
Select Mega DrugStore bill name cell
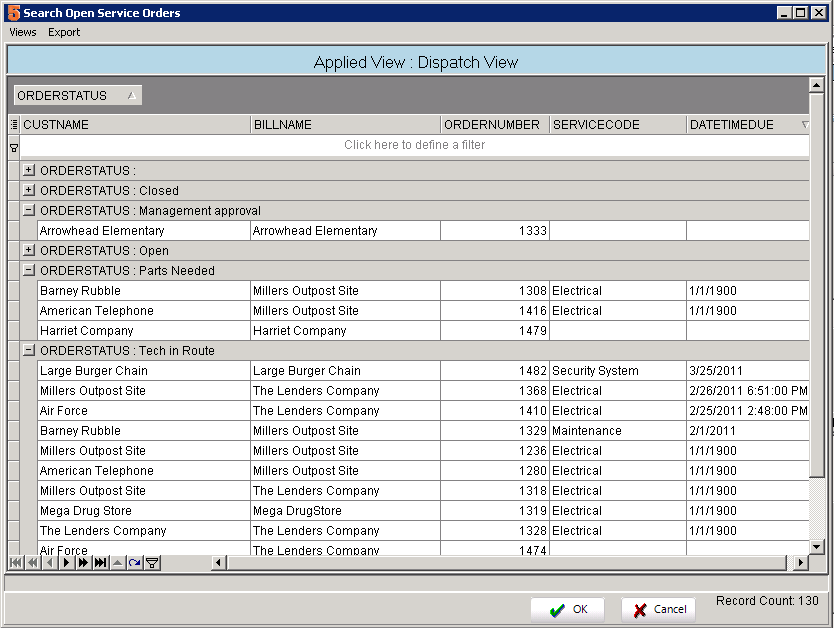click(x=345, y=510)
